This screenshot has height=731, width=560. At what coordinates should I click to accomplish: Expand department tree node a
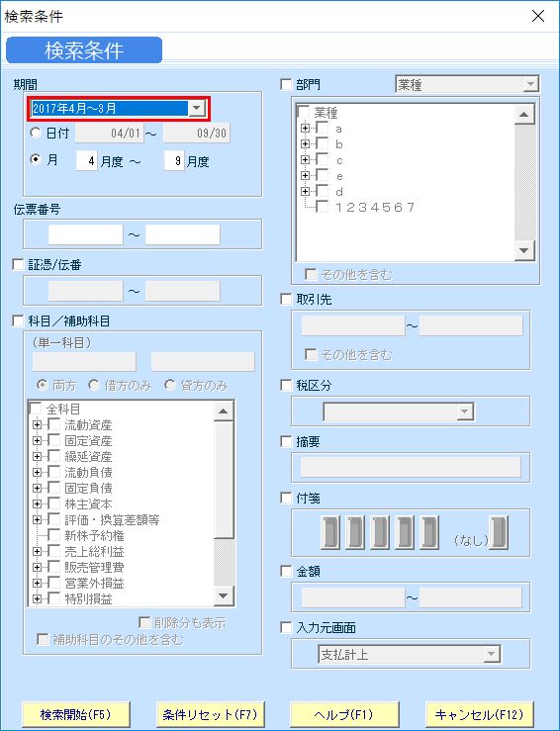click(x=305, y=129)
